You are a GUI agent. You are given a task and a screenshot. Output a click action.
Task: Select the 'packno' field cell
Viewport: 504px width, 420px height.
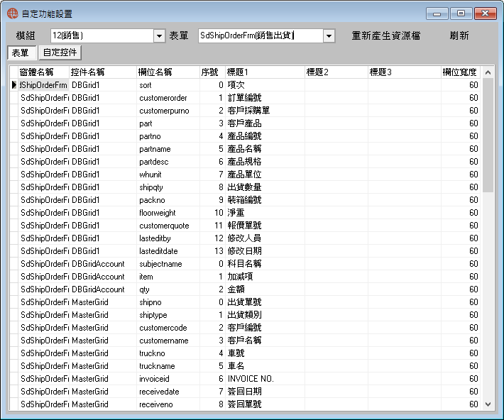pos(168,200)
